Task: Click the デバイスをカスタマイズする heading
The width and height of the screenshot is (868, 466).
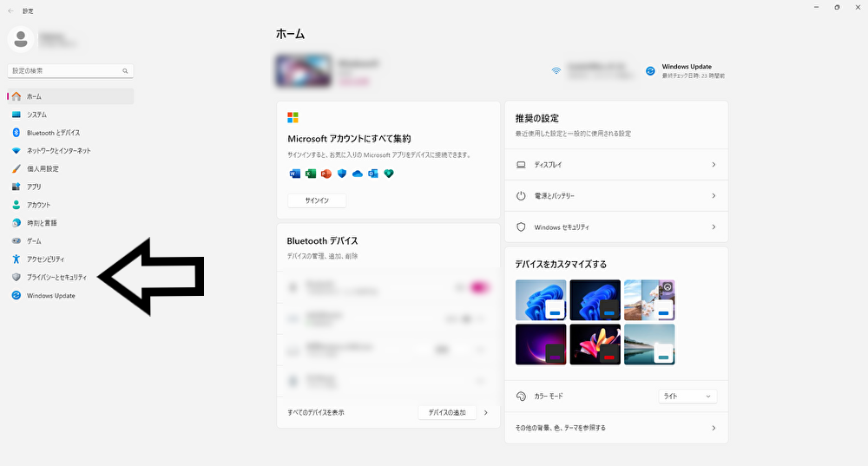Action: pyautogui.click(x=561, y=265)
